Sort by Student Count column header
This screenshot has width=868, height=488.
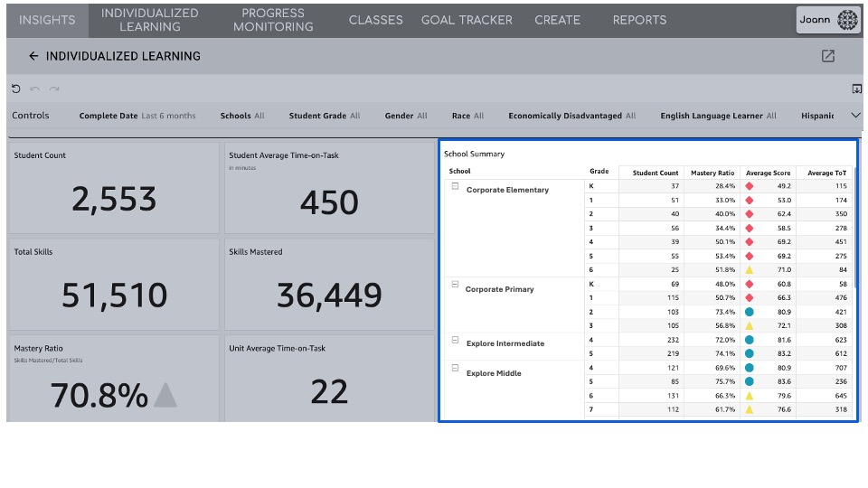pos(651,173)
